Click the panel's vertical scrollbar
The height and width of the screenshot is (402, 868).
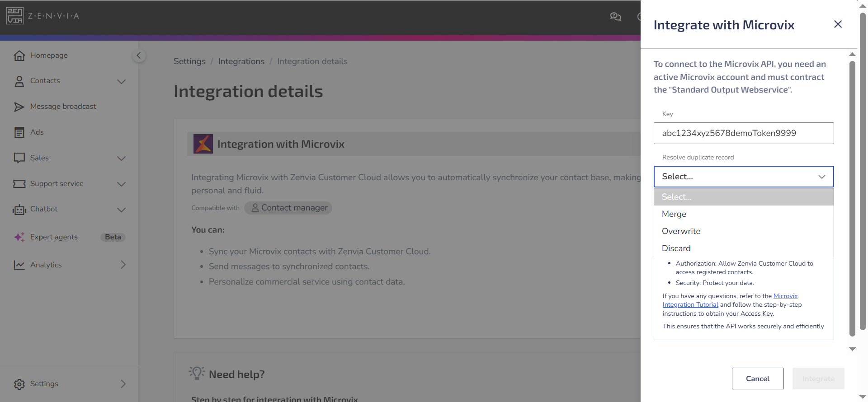click(852, 199)
